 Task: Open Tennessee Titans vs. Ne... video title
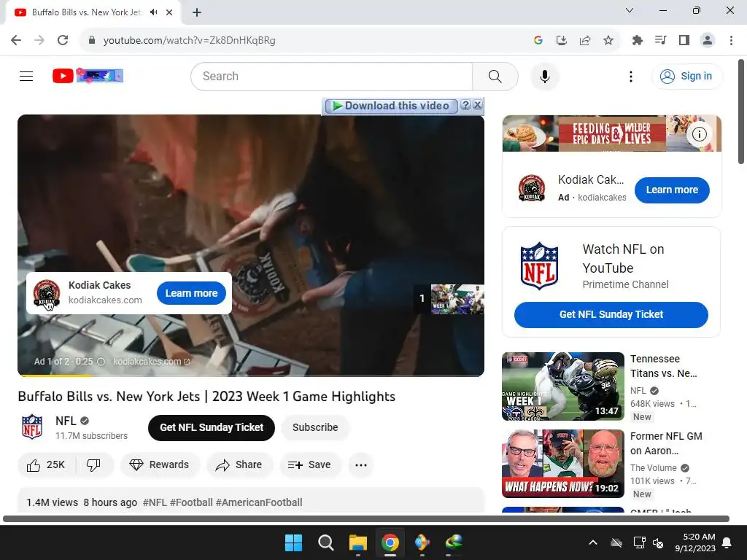[664, 366]
